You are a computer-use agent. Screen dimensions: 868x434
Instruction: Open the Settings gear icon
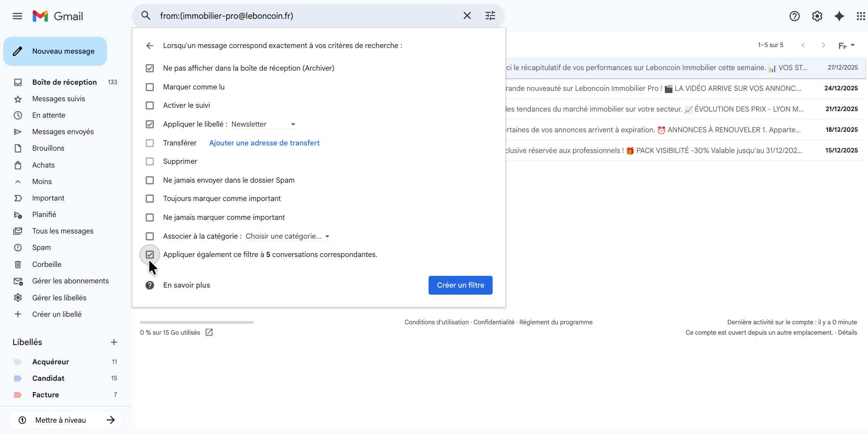click(x=817, y=16)
